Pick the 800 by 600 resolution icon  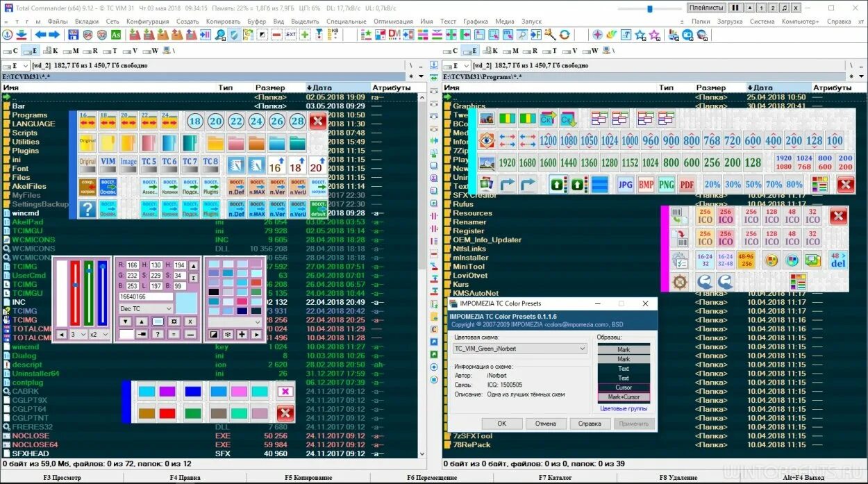(x=825, y=162)
